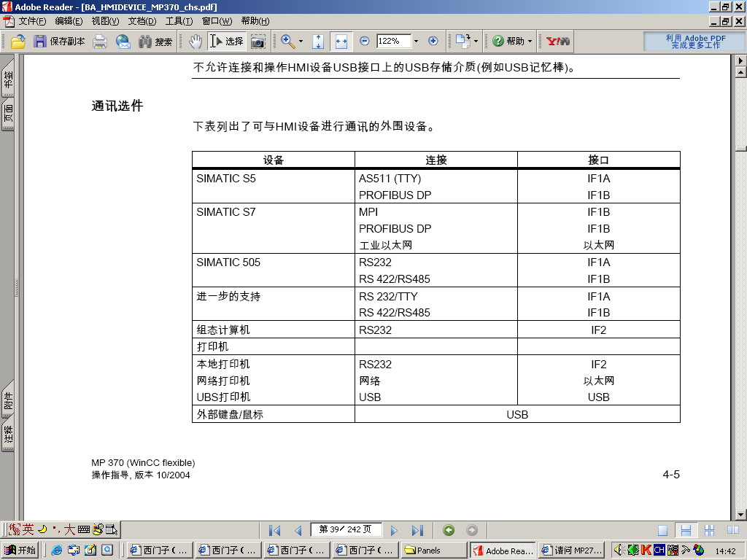Screen dimensions: 747x560
Task: Open the rotate view dropdown arrow
Action: (x=476, y=42)
